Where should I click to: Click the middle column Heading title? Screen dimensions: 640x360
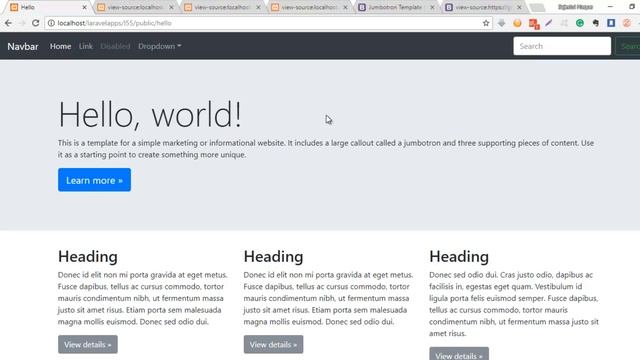coord(273,257)
